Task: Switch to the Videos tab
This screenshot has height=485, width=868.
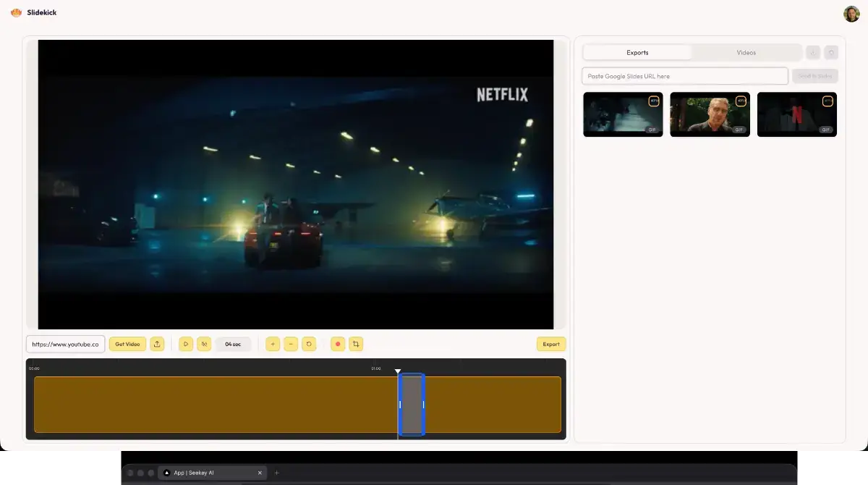Action: (x=746, y=52)
